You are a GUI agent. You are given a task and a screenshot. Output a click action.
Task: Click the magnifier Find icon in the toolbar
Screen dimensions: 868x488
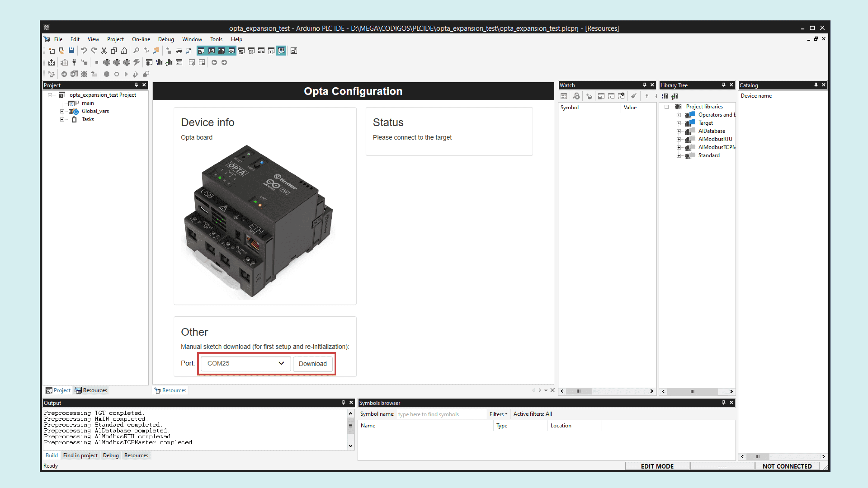pos(136,51)
